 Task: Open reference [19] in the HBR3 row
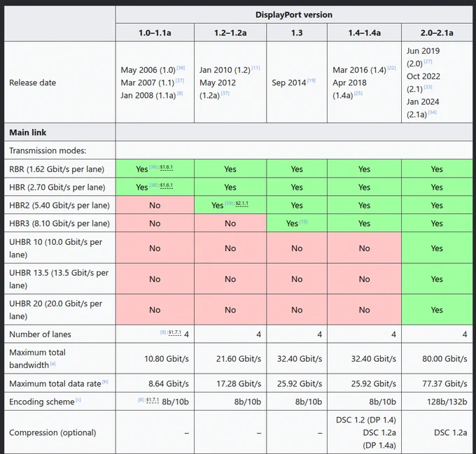(304, 222)
